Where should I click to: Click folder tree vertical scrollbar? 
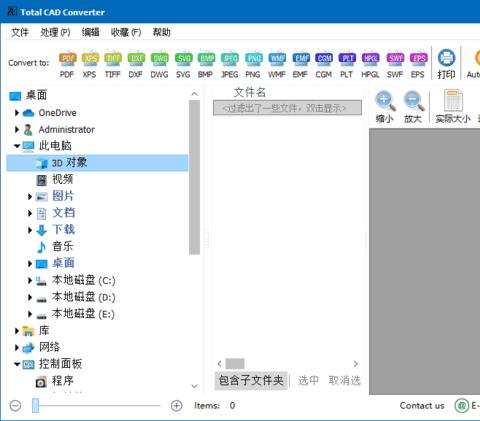click(x=194, y=177)
